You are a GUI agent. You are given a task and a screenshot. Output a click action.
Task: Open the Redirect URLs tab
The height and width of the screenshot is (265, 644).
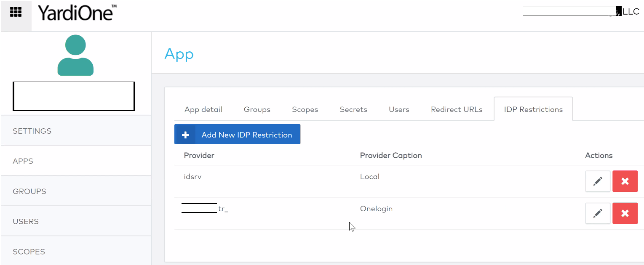coord(457,109)
